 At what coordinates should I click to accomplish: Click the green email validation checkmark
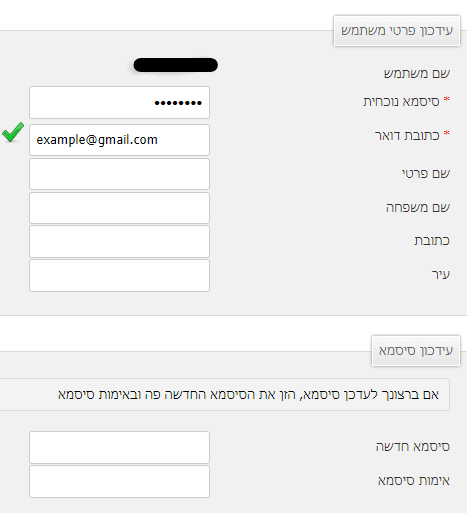(x=13, y=132)
